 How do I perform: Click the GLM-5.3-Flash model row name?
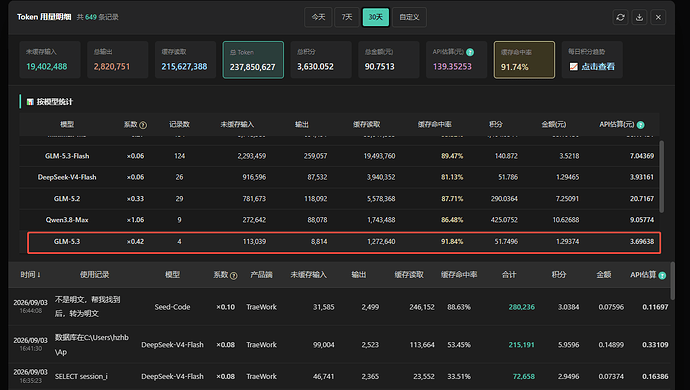(67, 156)
